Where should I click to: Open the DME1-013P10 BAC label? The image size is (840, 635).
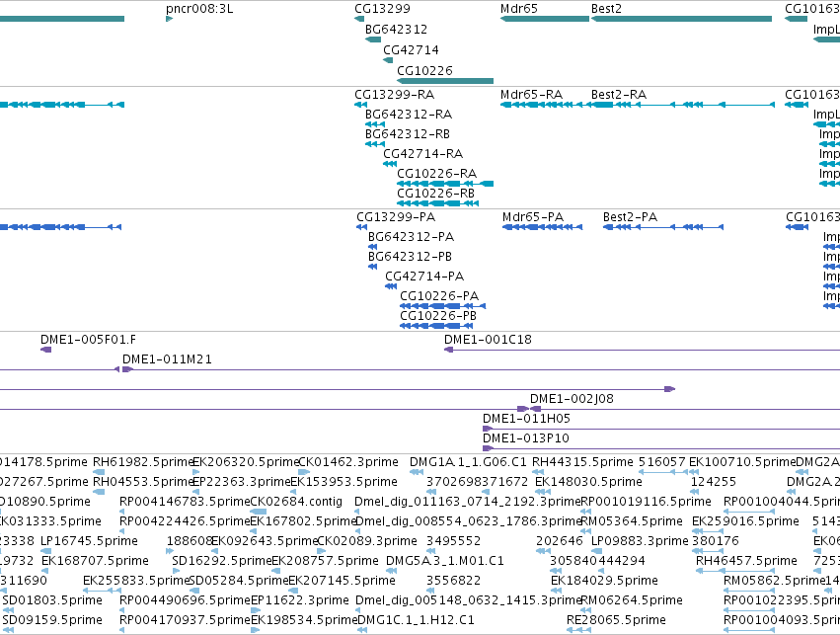pyautogui.click(x=526, y=438)
